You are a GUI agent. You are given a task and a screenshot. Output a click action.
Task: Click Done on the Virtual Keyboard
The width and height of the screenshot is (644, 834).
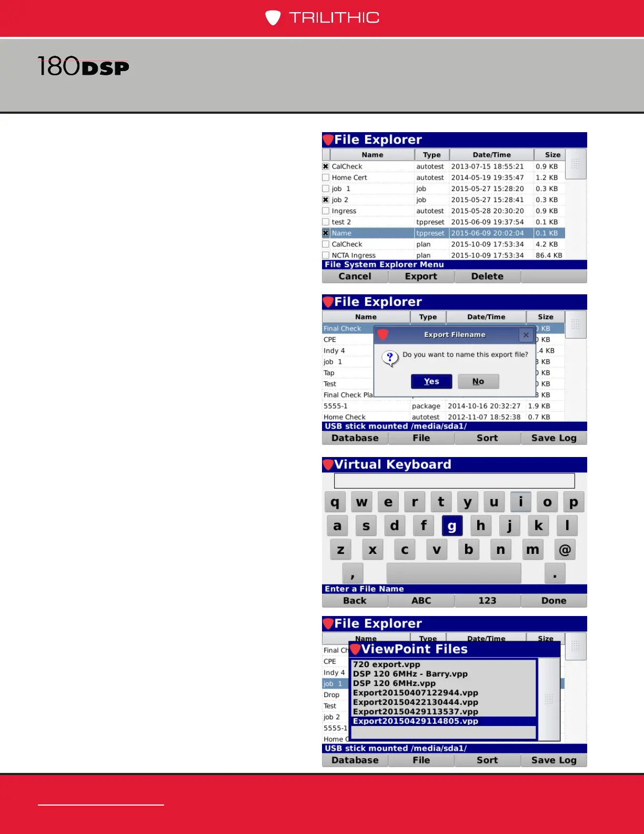tap(554, 601)
